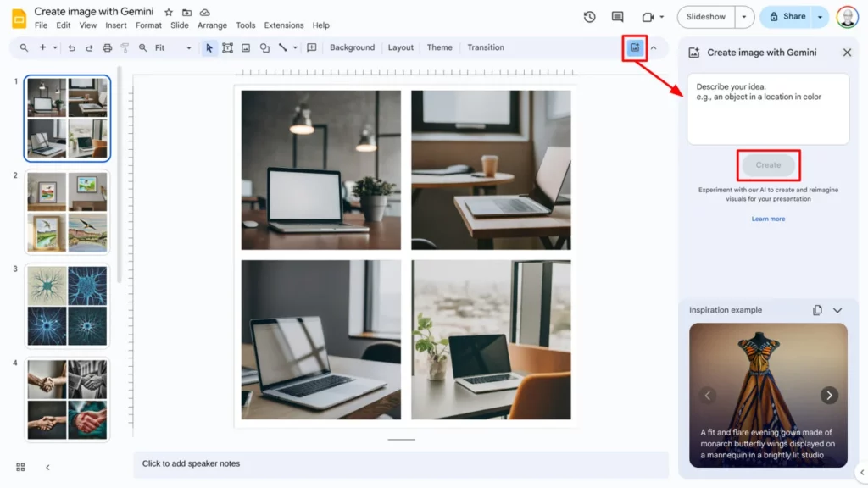Viewport: 868px width, 488px height.
Task: Open the move to folder icon
Action: (x=186, y=12)
